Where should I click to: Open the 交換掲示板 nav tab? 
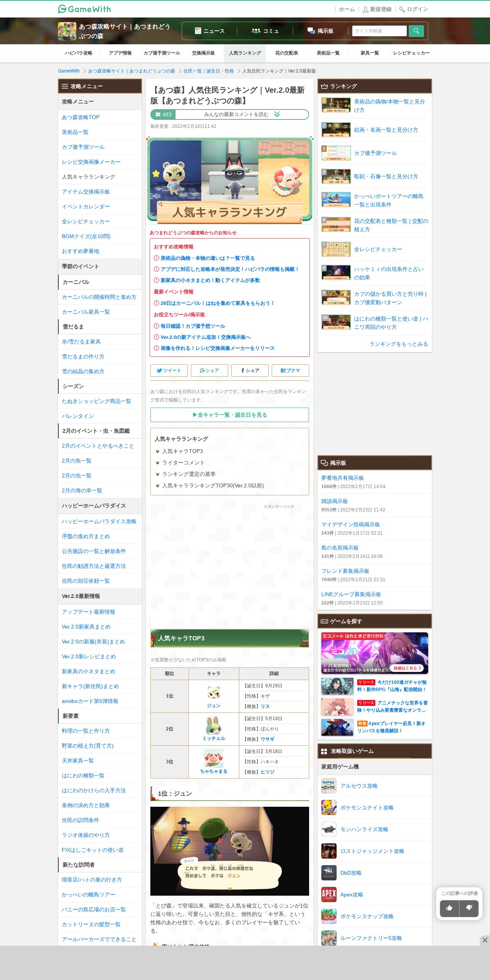click(203, 53)
